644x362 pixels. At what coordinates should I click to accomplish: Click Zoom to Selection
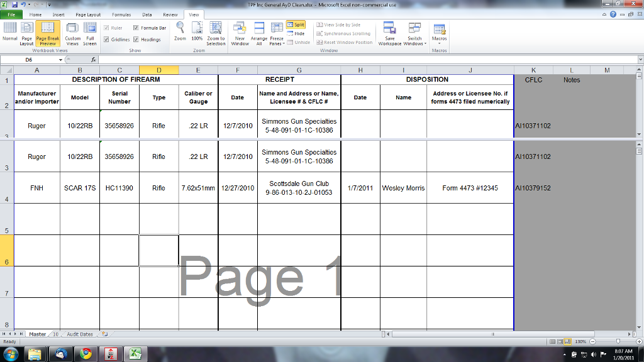[216, 34]
